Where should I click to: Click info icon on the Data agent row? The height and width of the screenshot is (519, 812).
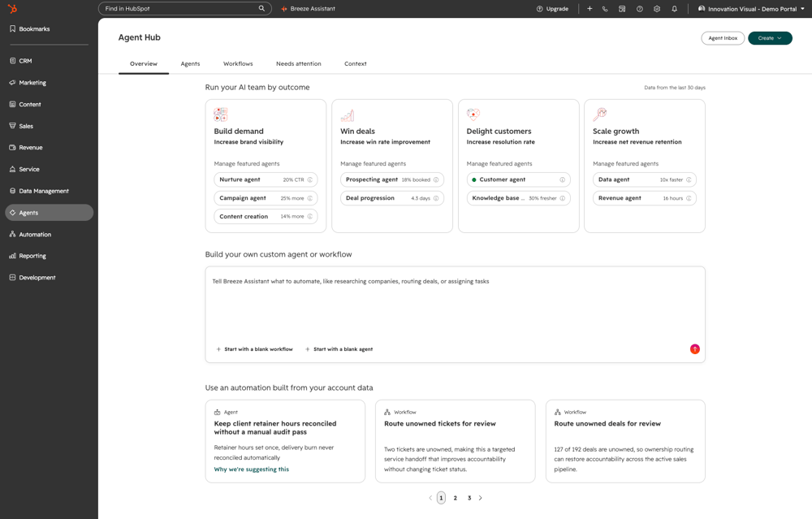point(689,179)
